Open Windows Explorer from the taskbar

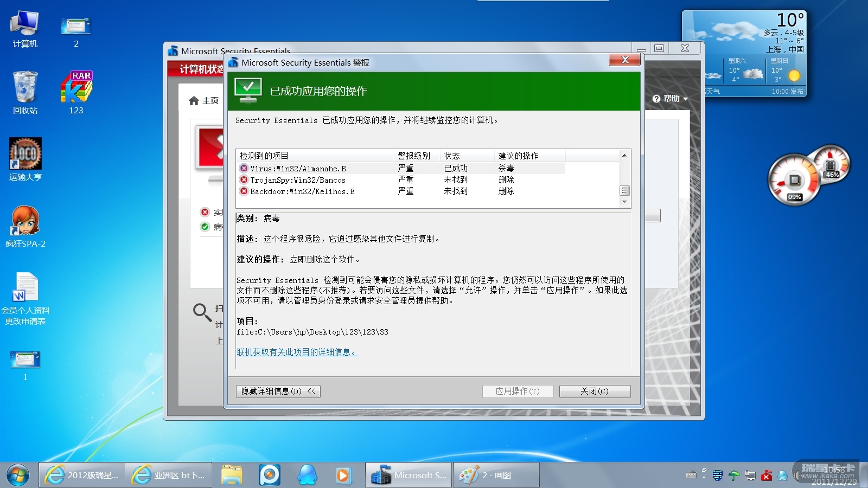click(232, 475)
